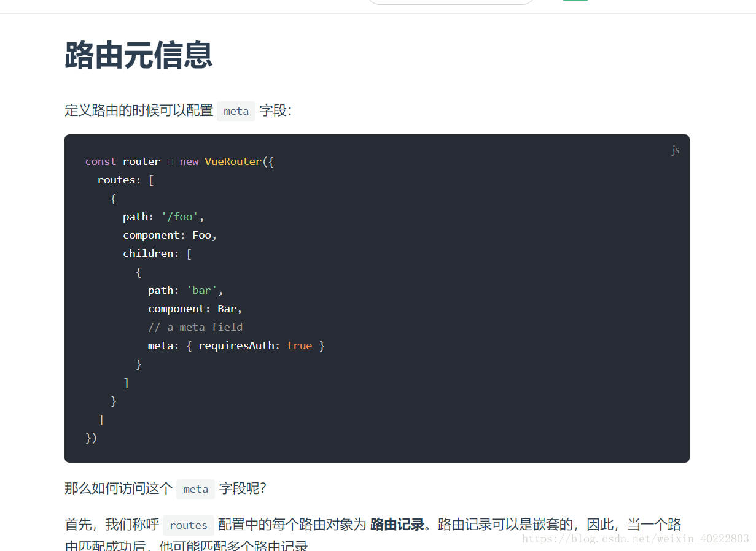This screenshot has width=756, height=551.
Task: Click code line const router = new VueRouter({
Action: tap(179, 161)
